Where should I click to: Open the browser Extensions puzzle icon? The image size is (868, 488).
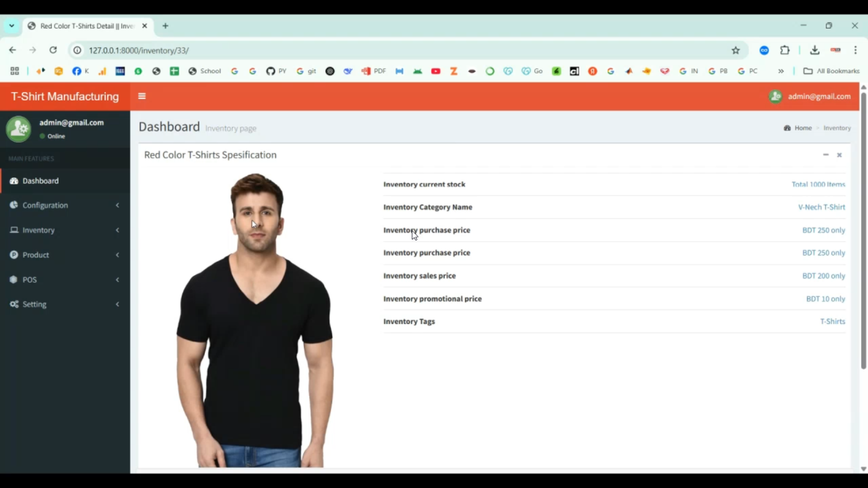785,50
